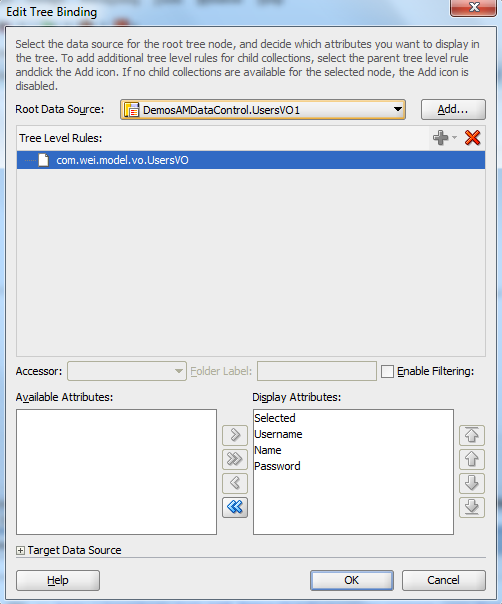The image size is (502, 604).
Task: Open the Accessor dropdown
Action: coord(127,371)
